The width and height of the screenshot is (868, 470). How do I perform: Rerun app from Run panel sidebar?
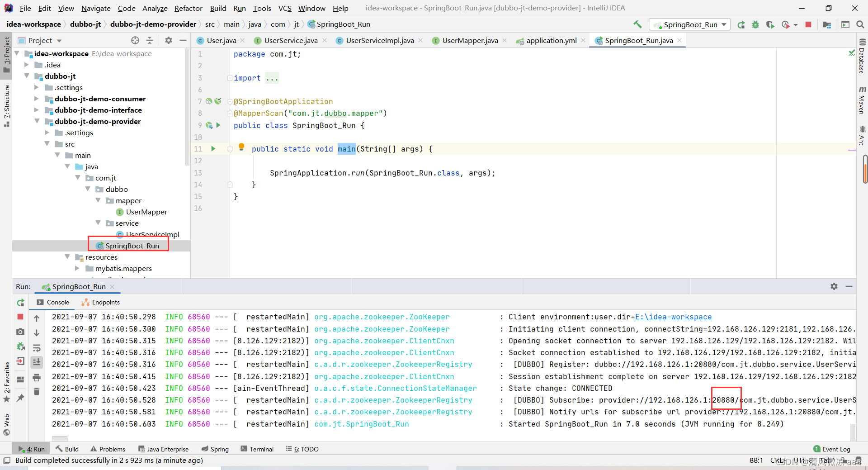coord(20,303)
